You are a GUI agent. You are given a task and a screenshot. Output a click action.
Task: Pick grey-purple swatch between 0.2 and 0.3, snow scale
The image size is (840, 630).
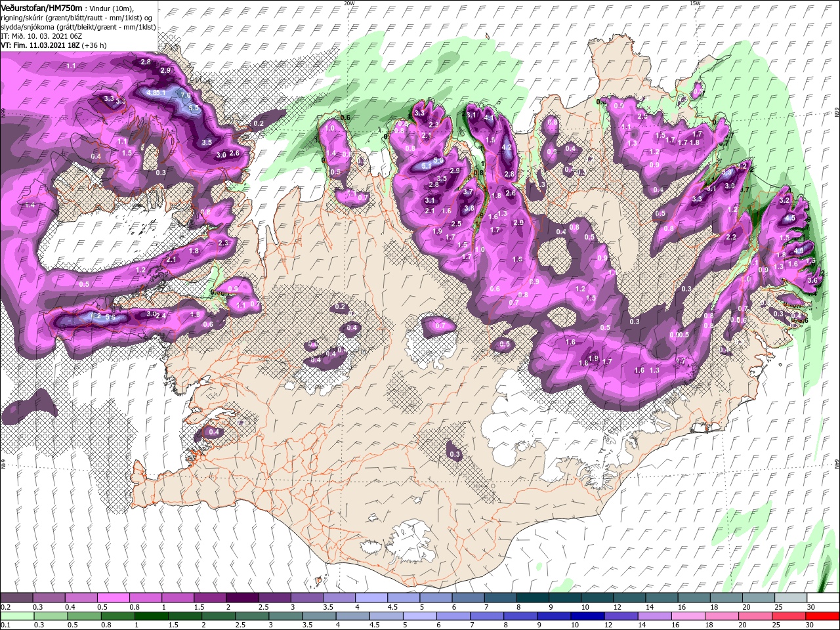click(x=16, y=598)
